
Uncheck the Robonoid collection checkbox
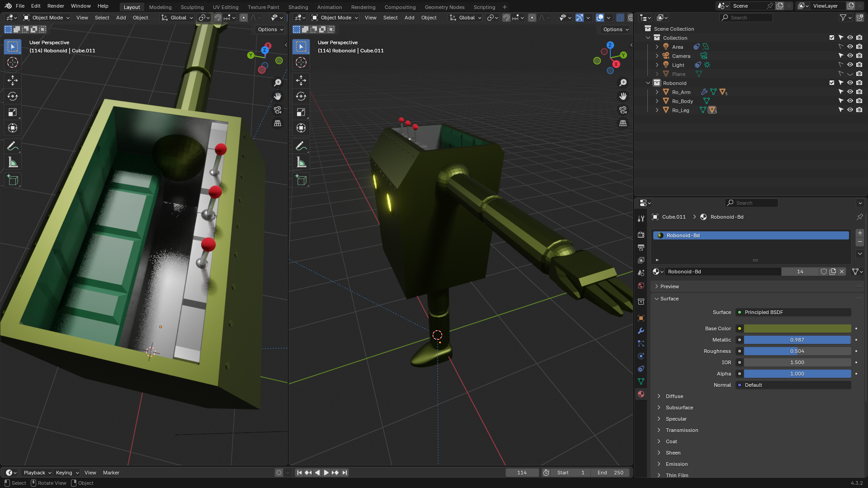point(832,83)
